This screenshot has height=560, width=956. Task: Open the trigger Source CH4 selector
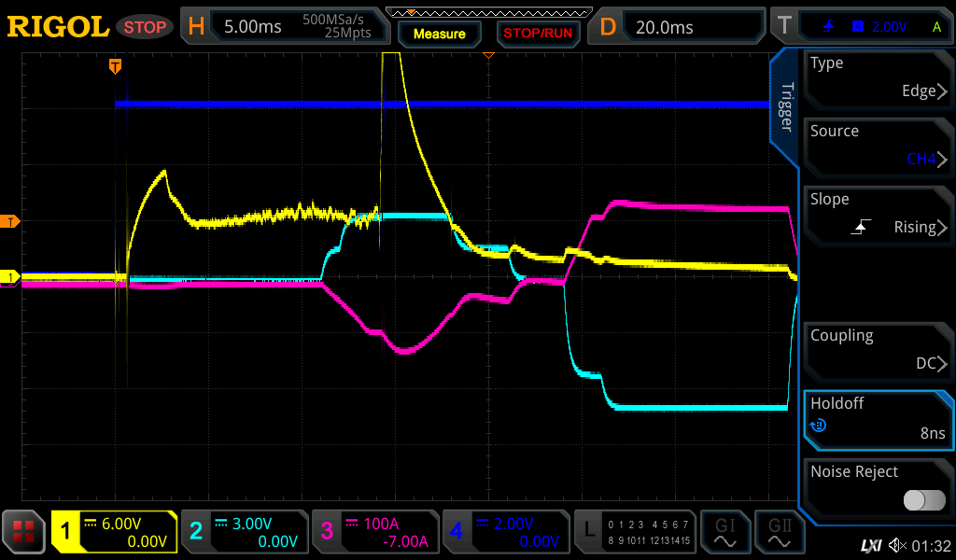click(x=878, y=147)
